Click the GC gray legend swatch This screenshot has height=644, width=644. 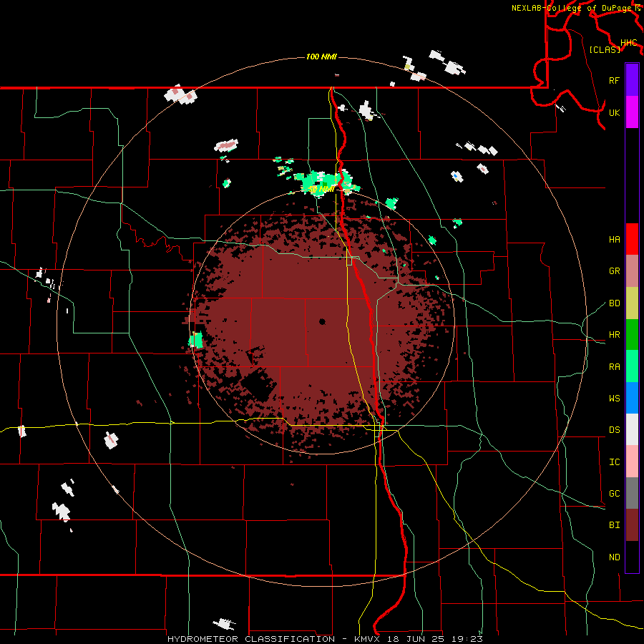[x=632, y=493]
